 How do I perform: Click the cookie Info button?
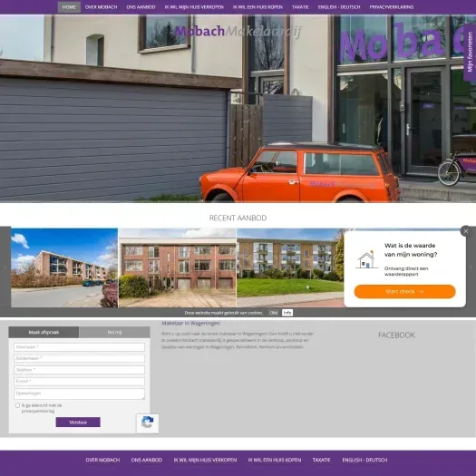287,313
